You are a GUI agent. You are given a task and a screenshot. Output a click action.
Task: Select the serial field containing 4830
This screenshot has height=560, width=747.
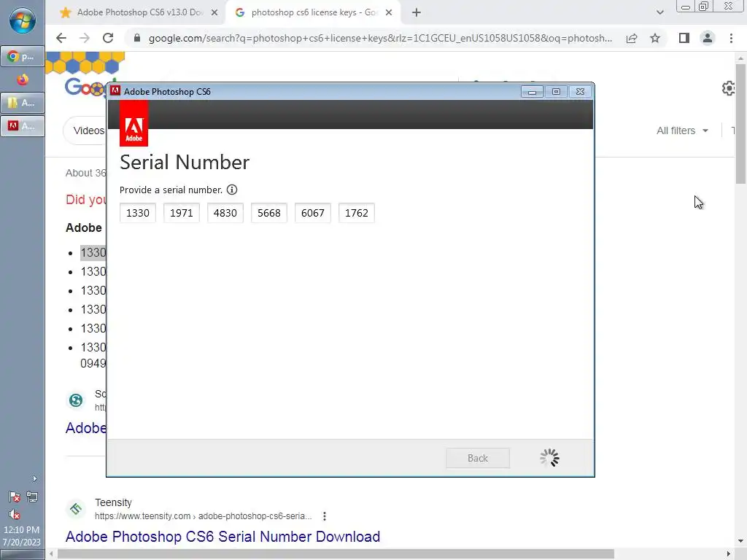(x=225, y=213)
